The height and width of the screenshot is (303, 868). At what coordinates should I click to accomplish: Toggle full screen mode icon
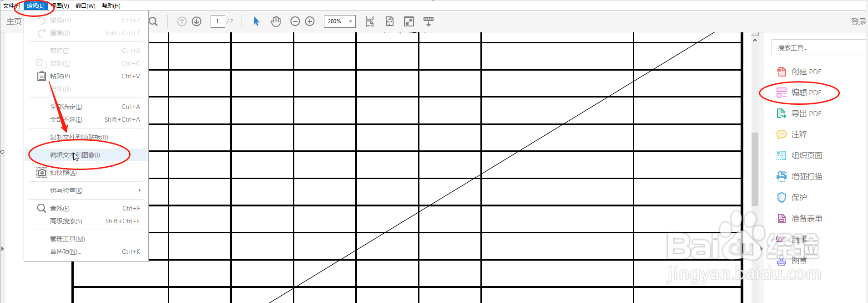coord(409,21)
